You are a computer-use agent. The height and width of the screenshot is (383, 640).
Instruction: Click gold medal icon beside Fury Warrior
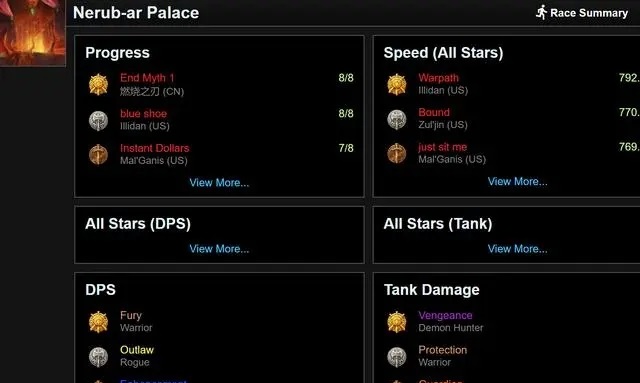tap(98, 322)
